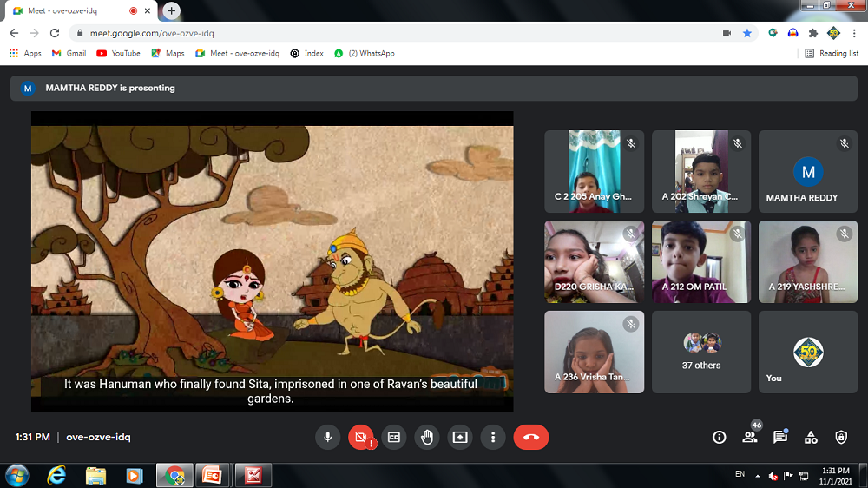Open the WhatsApp bookmark

point(365,53)
